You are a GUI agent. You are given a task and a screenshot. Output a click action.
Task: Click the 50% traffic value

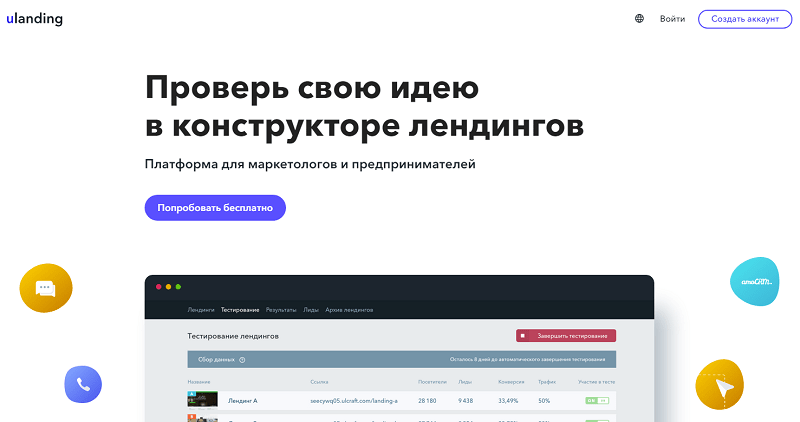pos(544,401)
